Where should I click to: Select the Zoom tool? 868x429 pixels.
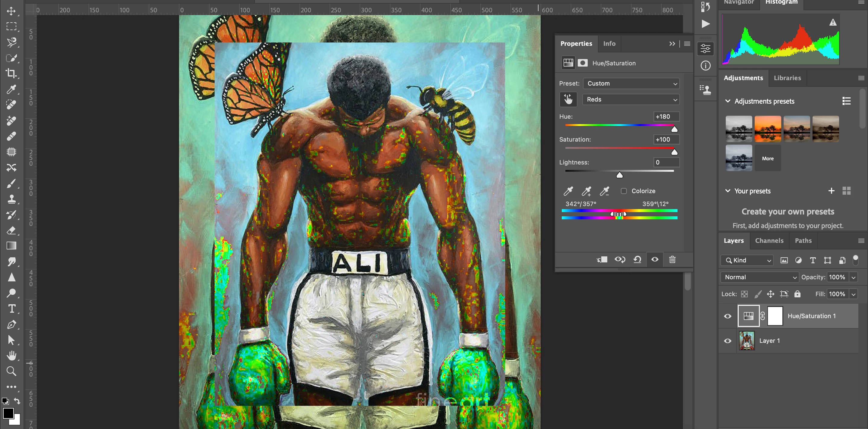pyautogui.click(x=11, y=371)
